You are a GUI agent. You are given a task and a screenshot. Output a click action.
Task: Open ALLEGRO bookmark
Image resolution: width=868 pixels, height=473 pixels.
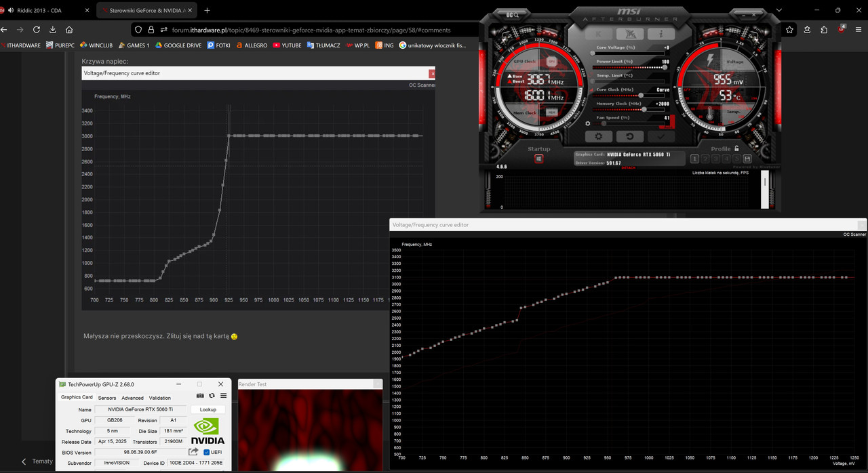click(252, 45)
